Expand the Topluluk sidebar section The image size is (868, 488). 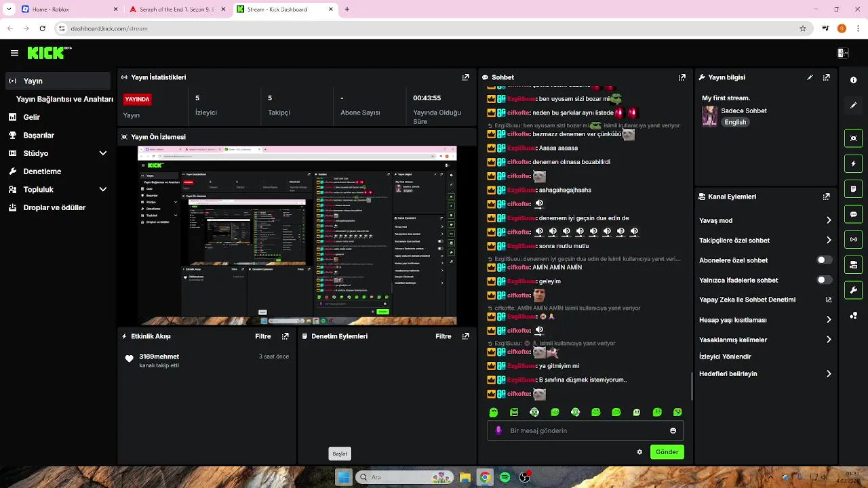[x=103, y=190]
